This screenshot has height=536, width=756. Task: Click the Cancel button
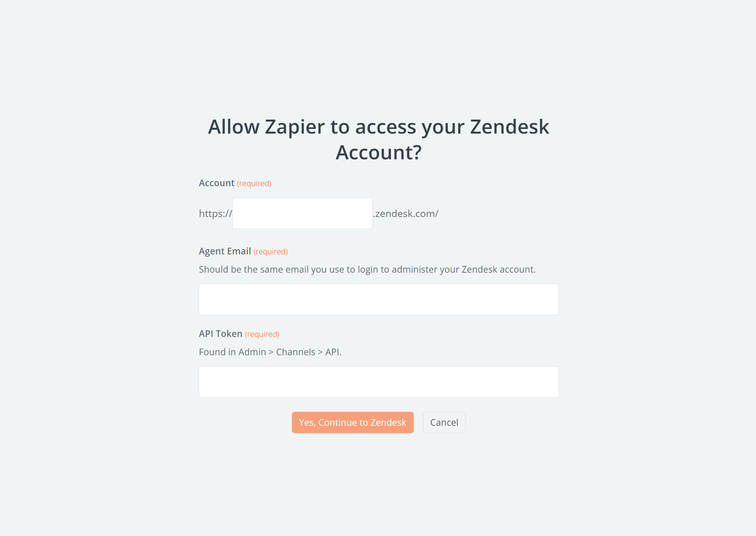[x=444, y=422]
